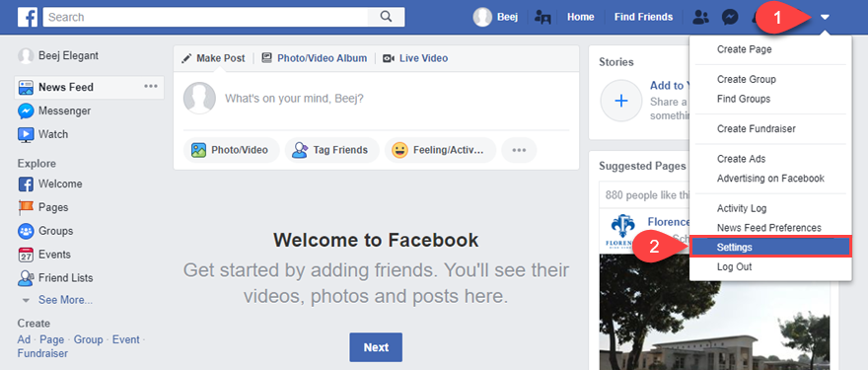Click the Beej profile avatar in the top bar
The image size is (868, 370).
point(482,17)
